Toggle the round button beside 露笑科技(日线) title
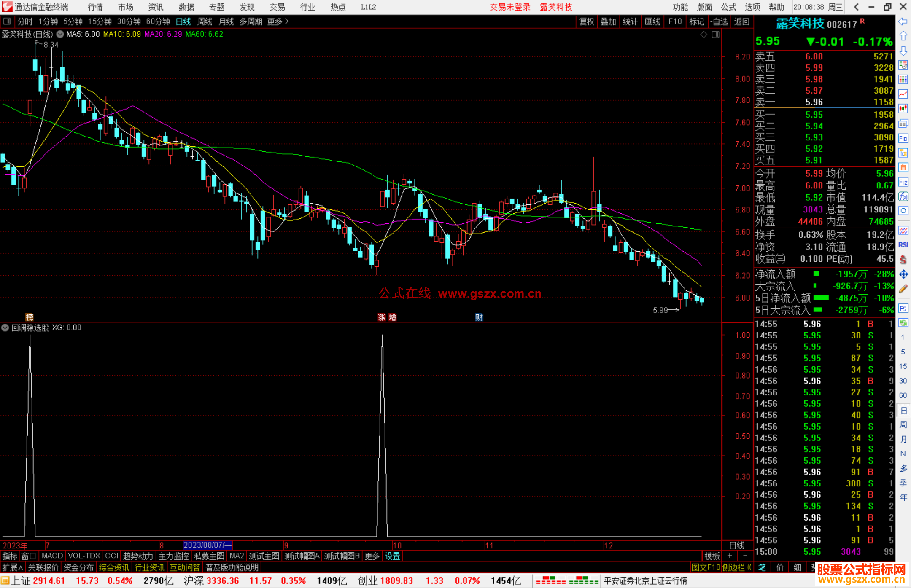The height and width of the screenshot is (588, 911). point(60,34)
